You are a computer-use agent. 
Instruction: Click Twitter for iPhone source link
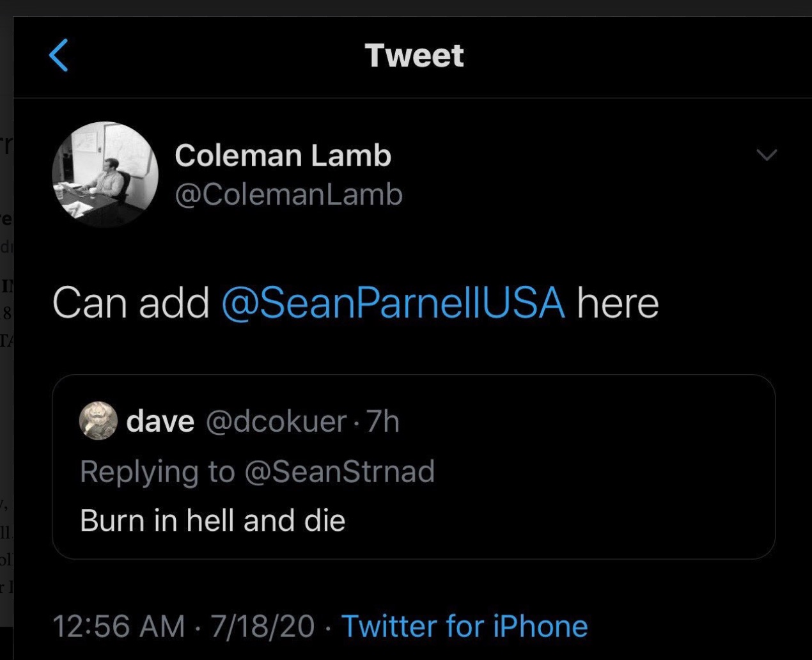[x=464, y=625]
